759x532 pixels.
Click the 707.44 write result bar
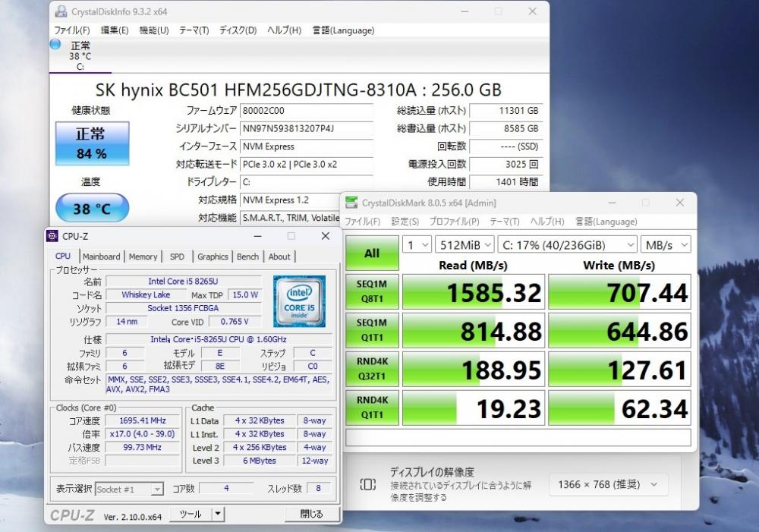[619, 292]
